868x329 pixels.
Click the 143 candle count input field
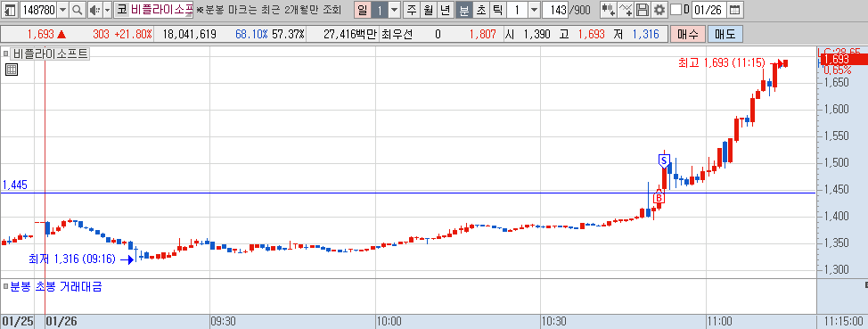point(556,10)
